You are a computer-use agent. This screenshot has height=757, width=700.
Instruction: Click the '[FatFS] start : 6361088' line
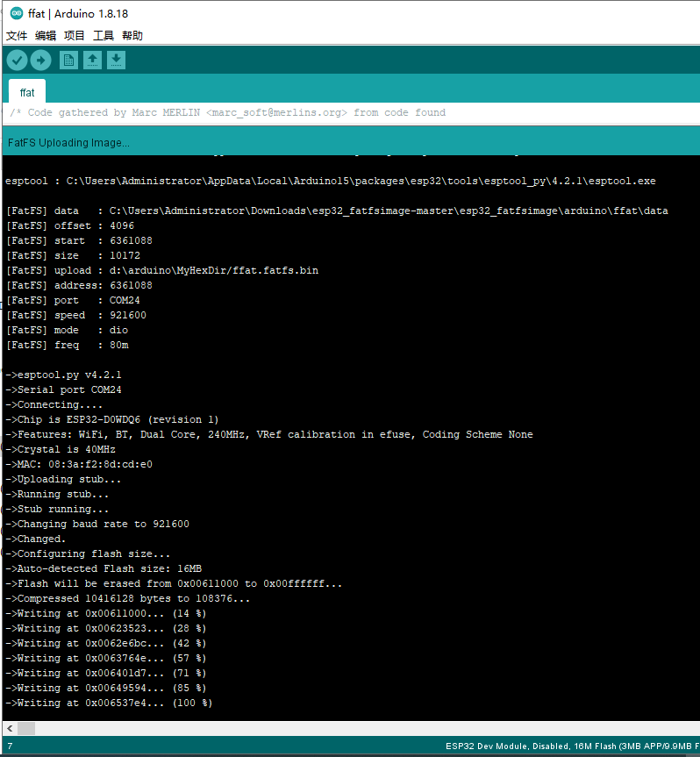(x=79, y=241)
